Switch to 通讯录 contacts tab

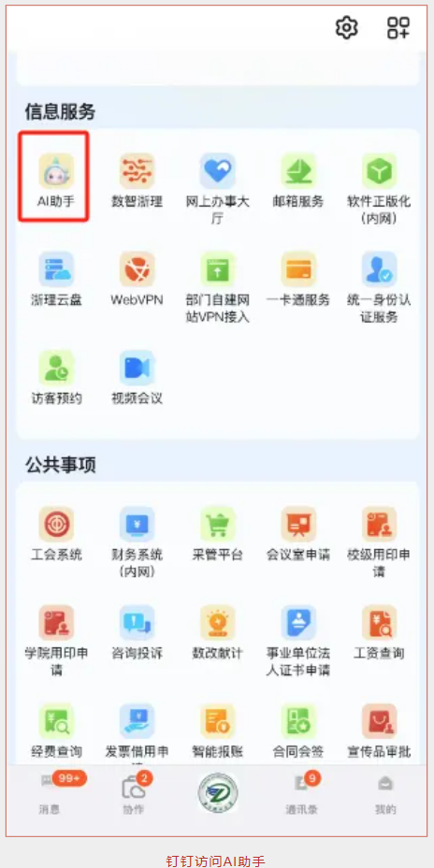302,794
